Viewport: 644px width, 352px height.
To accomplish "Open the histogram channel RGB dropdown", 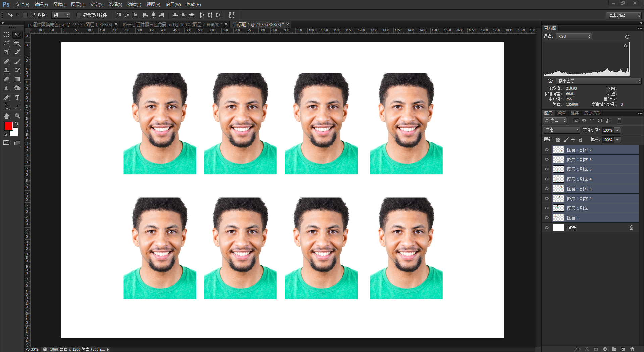I will 574,36.
